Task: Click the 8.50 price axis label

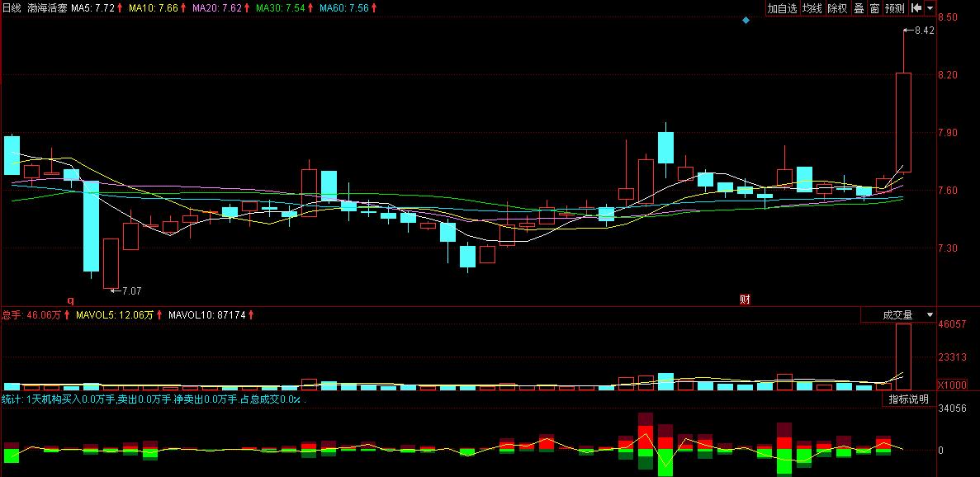Action: pyautogui.click(x=948, y=17)
